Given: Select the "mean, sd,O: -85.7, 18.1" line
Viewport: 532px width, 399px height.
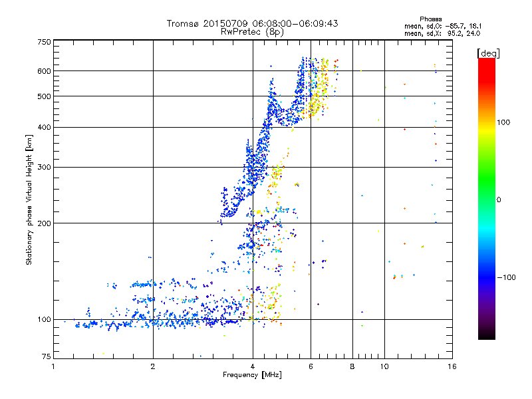Looking at the screenshot, I should point(443,26).
